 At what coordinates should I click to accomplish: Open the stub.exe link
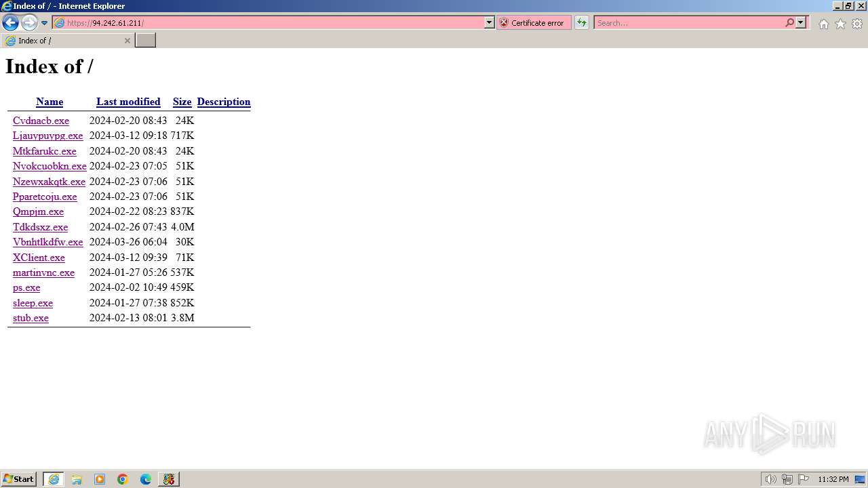pyautogui.click(x=31, y=318)
